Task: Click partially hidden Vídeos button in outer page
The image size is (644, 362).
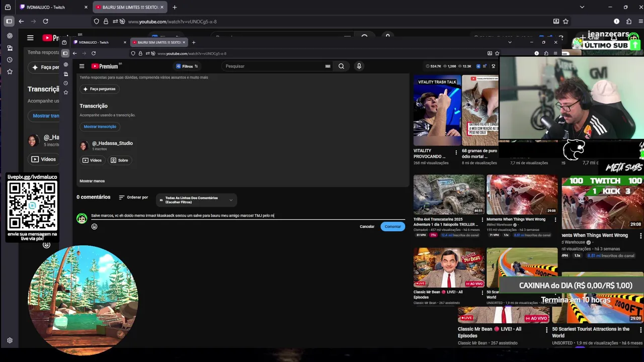Action: coord(43,159)
